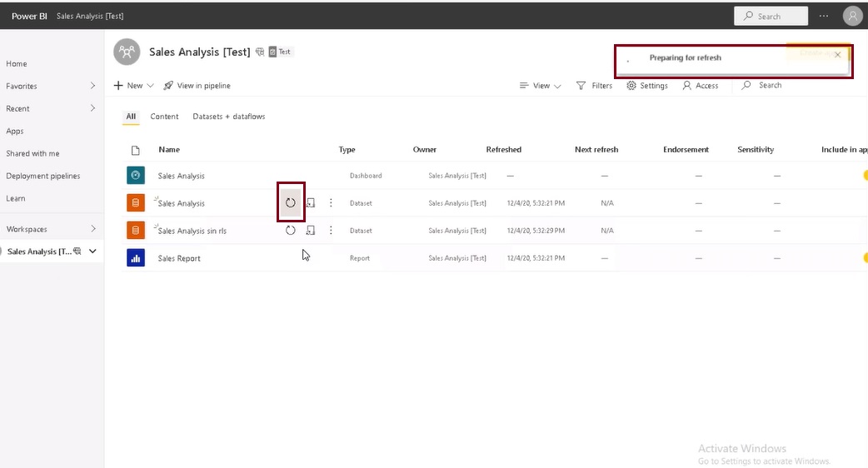Open View in pipeline
The image size is (868, 468).
pos(197,86)
